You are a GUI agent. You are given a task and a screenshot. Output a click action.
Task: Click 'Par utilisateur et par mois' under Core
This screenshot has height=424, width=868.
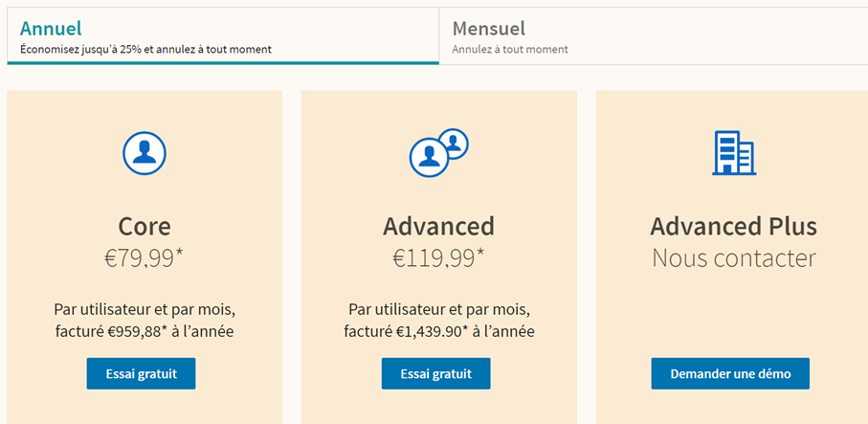click(x=145, y=309)
